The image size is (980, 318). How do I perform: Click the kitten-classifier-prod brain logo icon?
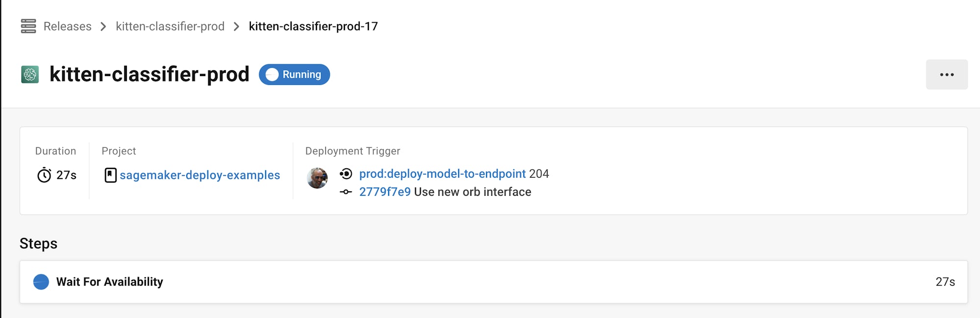pos(30,74)
